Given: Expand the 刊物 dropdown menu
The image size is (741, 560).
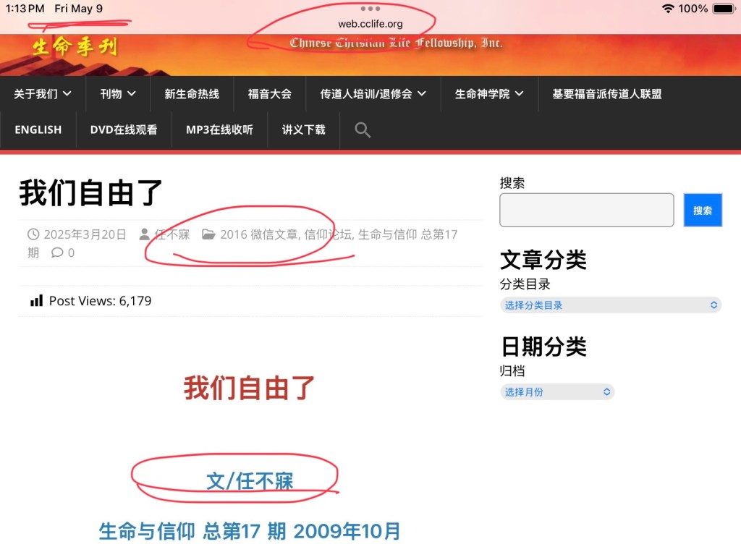Looking at the screenshot, I should click(117, 94).
